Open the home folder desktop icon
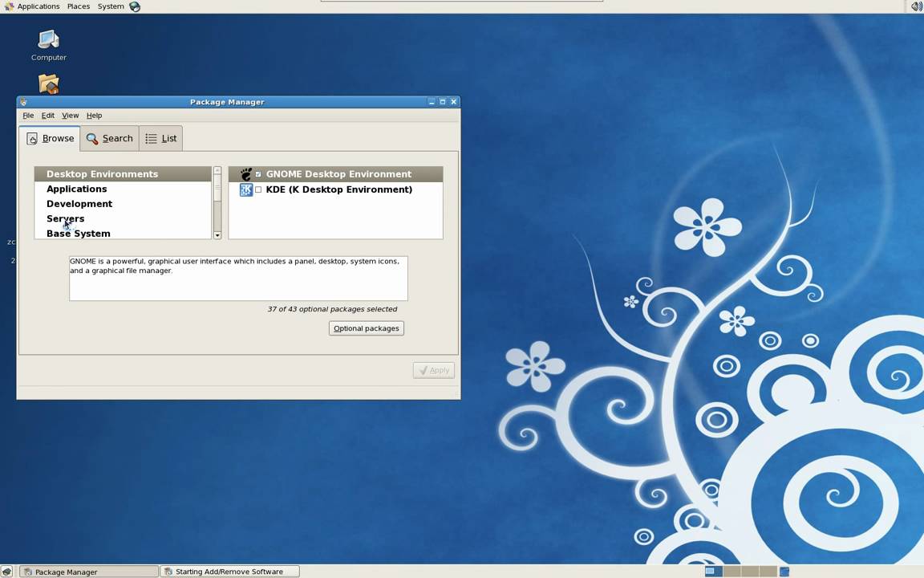The height and width of the screenshot is (578, 924). [48, 83]
